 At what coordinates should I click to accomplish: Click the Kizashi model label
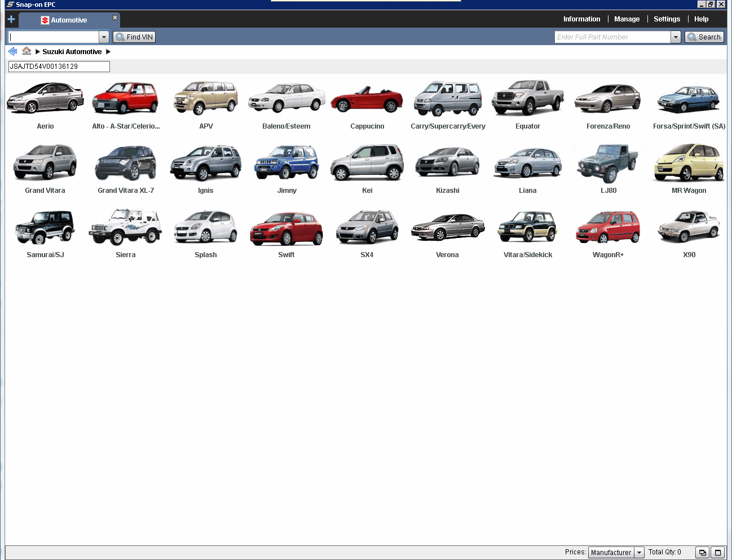[448, 191]
